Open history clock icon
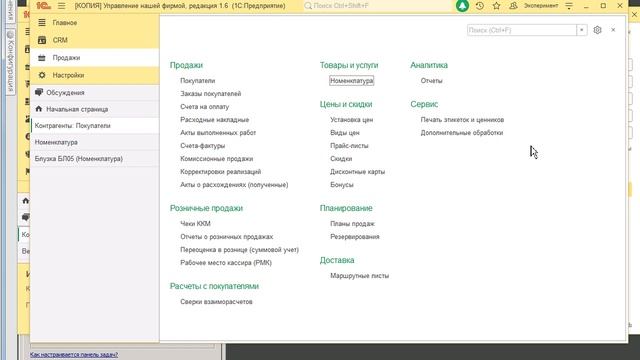Viewport: 640px width, 360px height. tap(480, 6)
